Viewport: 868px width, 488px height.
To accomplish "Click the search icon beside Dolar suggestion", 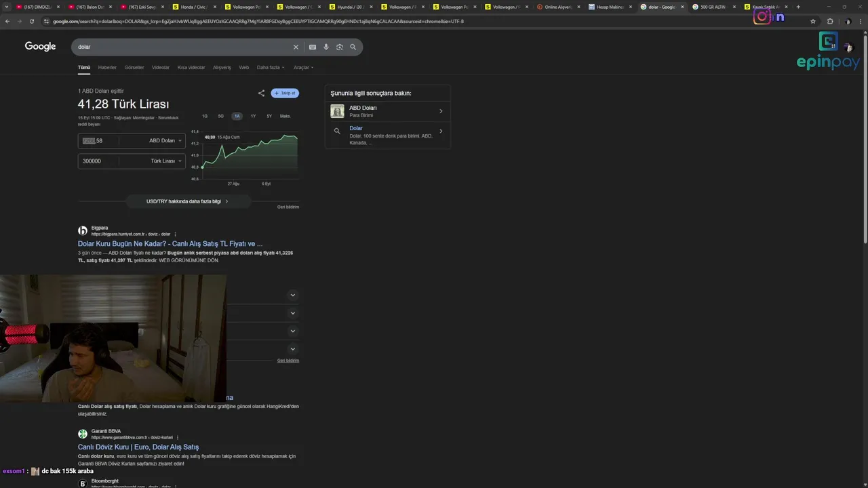I will [337, 131].
